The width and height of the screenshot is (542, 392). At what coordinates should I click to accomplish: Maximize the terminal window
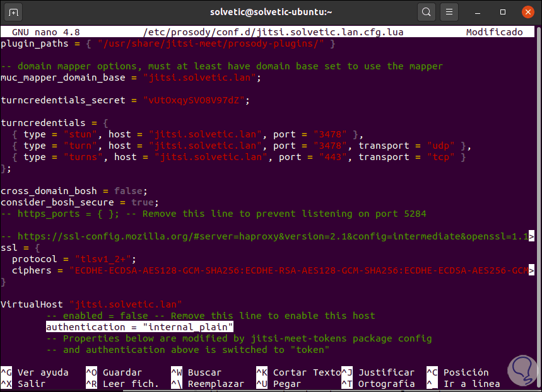(503, 12)
